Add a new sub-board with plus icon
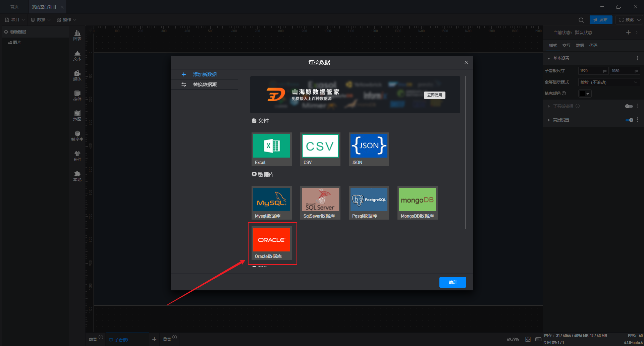This screenshot has width=644, height=346. (154, 339)
